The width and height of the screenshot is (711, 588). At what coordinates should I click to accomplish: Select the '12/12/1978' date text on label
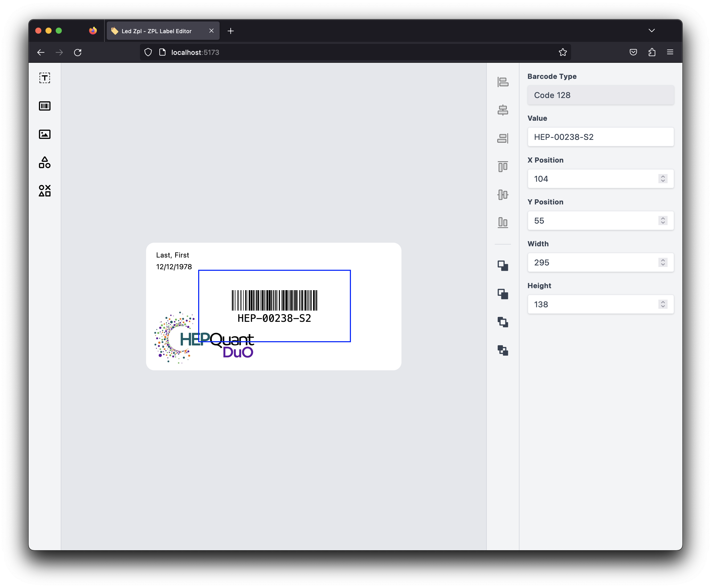[x=174, y=267]
